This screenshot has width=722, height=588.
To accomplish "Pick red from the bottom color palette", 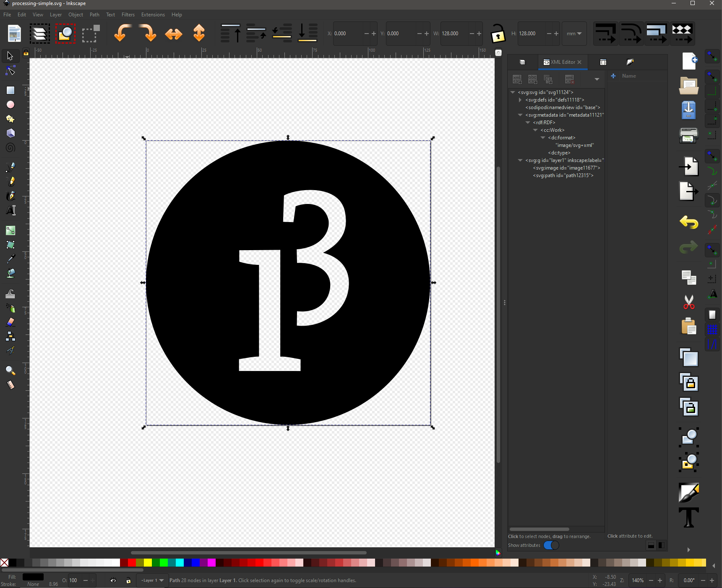I will point(132,563).
